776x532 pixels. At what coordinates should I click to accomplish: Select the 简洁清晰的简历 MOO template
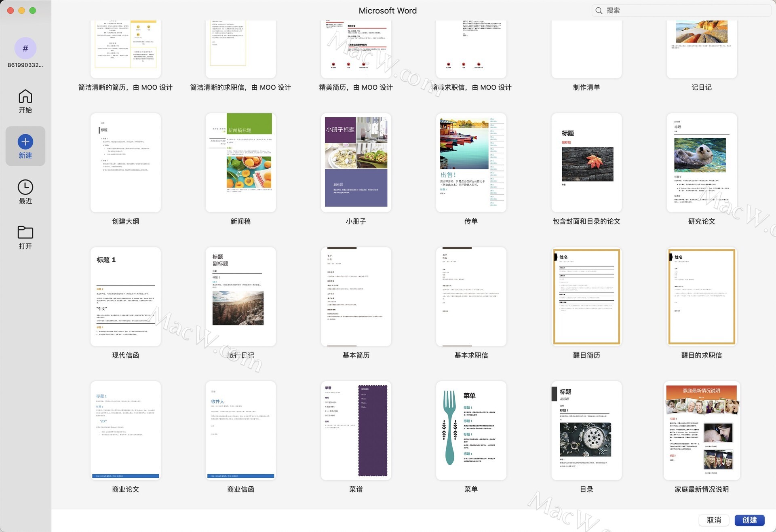126,49
